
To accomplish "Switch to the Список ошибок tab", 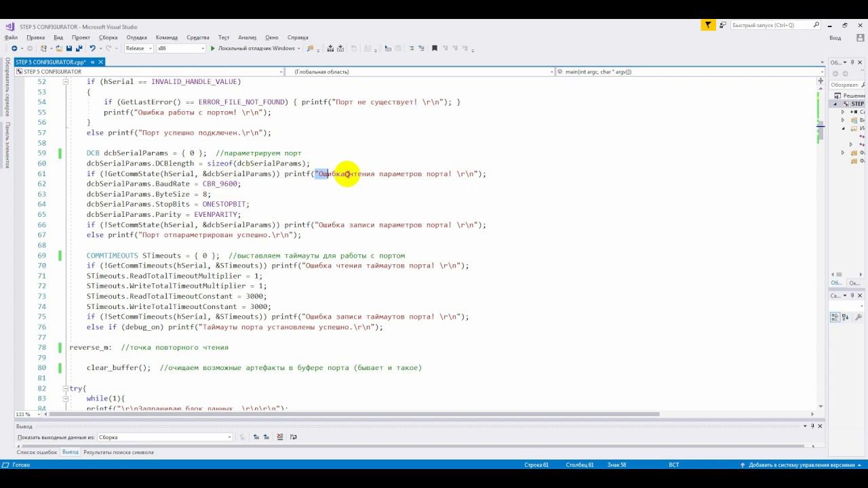I will (37, 452).
